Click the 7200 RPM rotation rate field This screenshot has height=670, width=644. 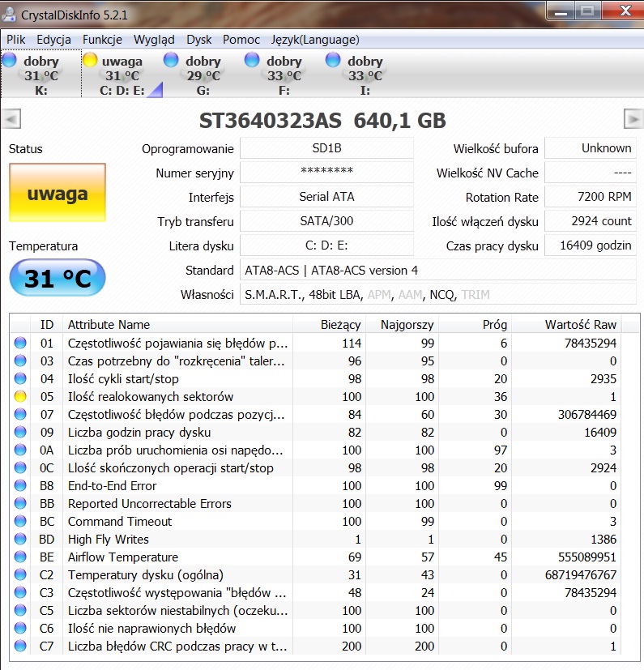[591, 197]
